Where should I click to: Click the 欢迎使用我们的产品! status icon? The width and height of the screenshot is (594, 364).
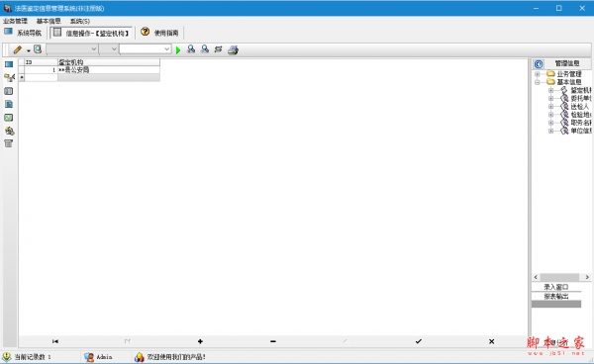(x=140, y=357)
